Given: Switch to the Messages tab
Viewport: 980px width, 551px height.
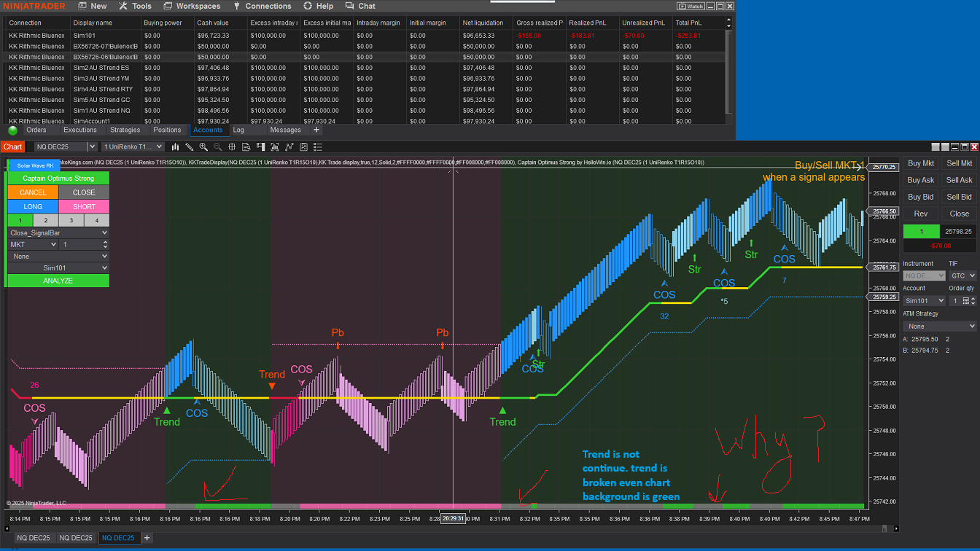Looking at the screenshot, I should coord(285,130).
